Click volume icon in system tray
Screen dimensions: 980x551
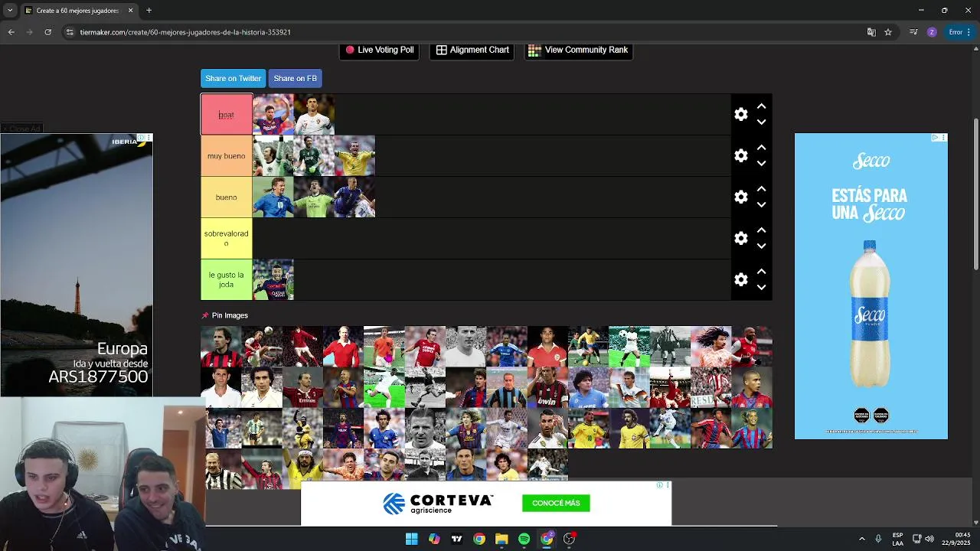[x=929, y=539]
